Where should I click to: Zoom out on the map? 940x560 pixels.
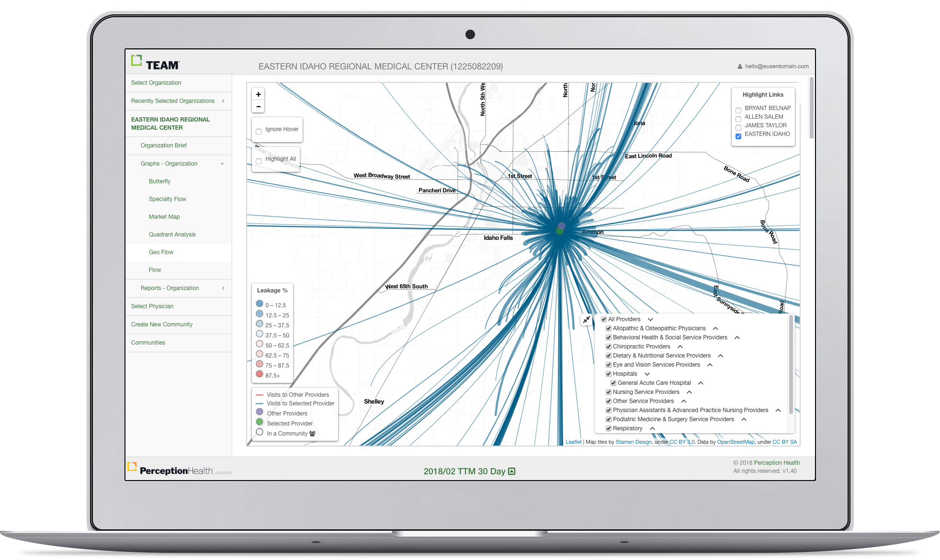tap(259, 107)
